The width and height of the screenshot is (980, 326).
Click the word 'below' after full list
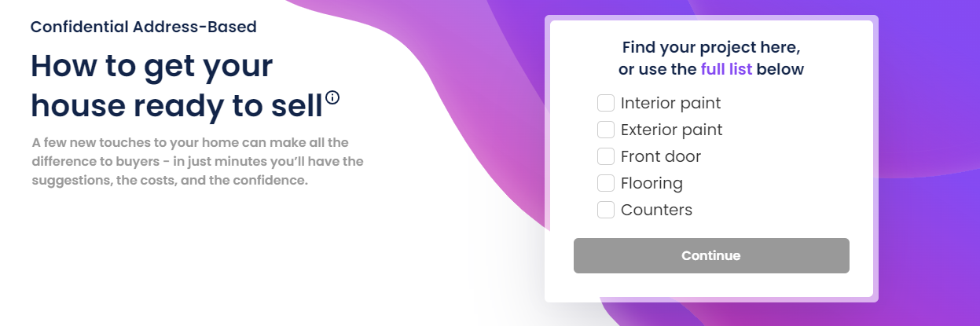[x=780, y=69]
